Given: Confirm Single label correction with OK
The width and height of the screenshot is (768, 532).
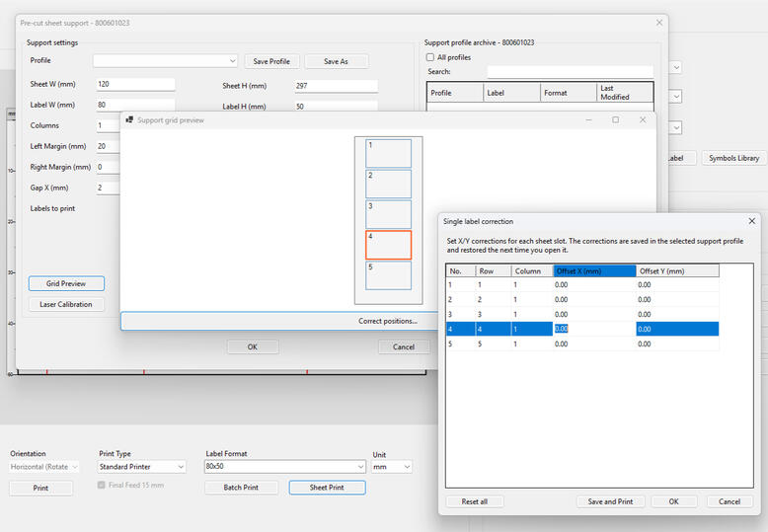Looking at the screenshot, I should pos(674,501).
